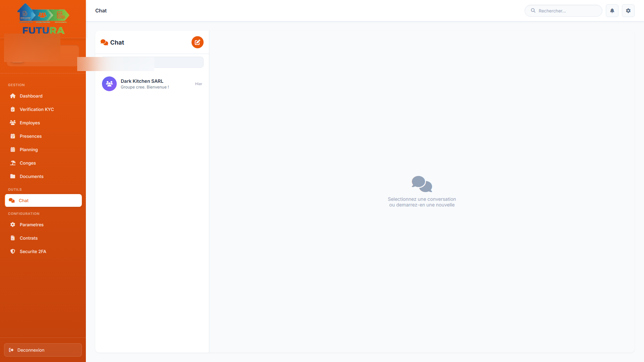Click the Employes people icon
Screen dimensions: 644x362
tap(13, 123)
